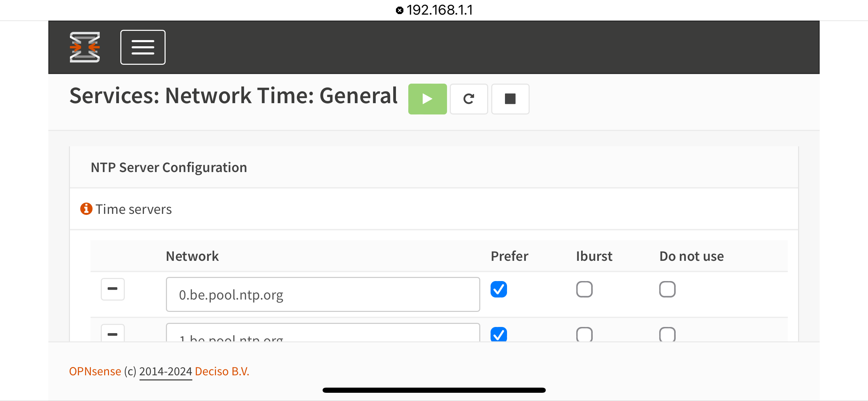Image resolution: width=868 pixels, height=401 pixels.
Task: Click the 192.168.1.1 address bar
Action: click(439, 10)
